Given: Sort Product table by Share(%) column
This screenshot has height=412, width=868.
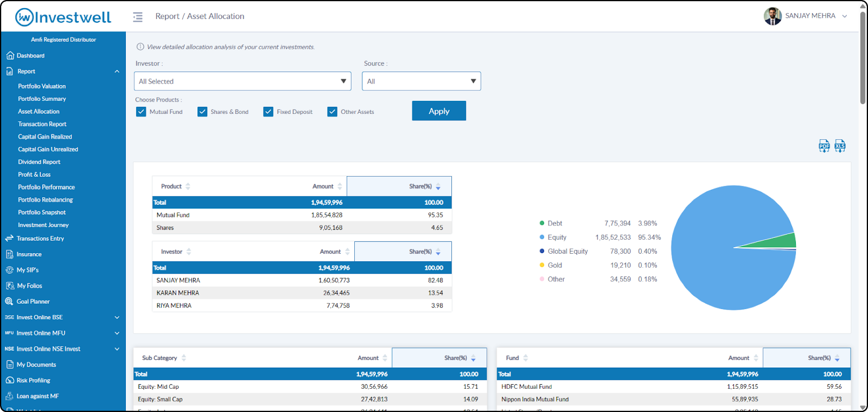Looking at the screenshot, I should (438, 186).
